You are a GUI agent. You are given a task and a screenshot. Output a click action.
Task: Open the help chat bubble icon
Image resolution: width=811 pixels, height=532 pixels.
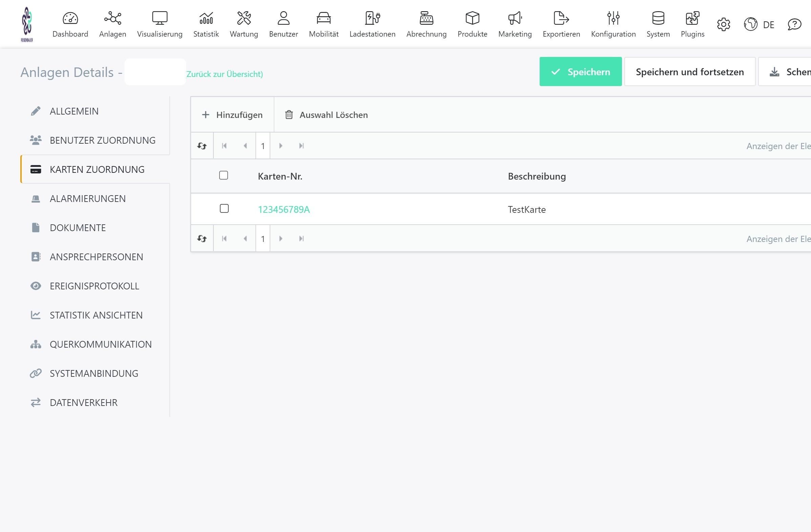794,24
